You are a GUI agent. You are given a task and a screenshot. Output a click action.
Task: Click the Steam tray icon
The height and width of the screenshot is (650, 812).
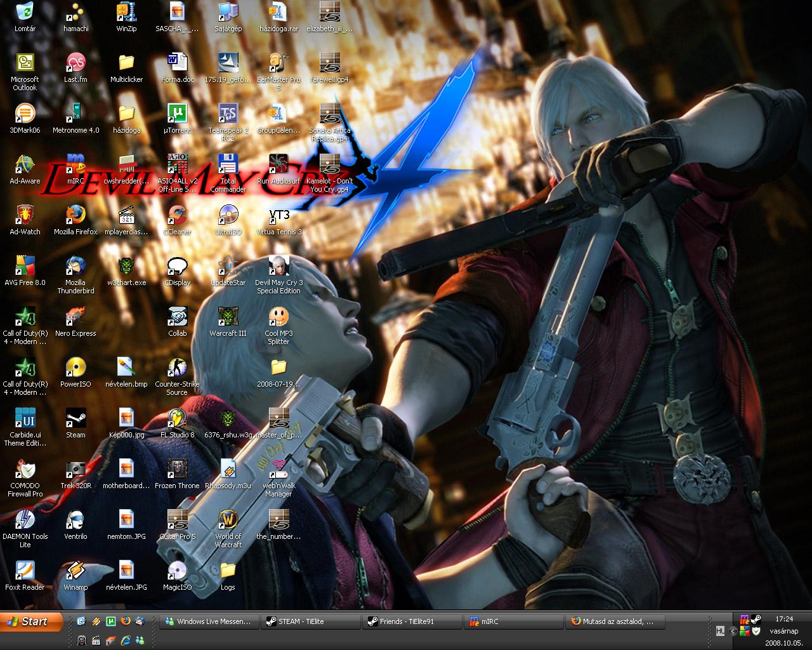coord(756,620)
